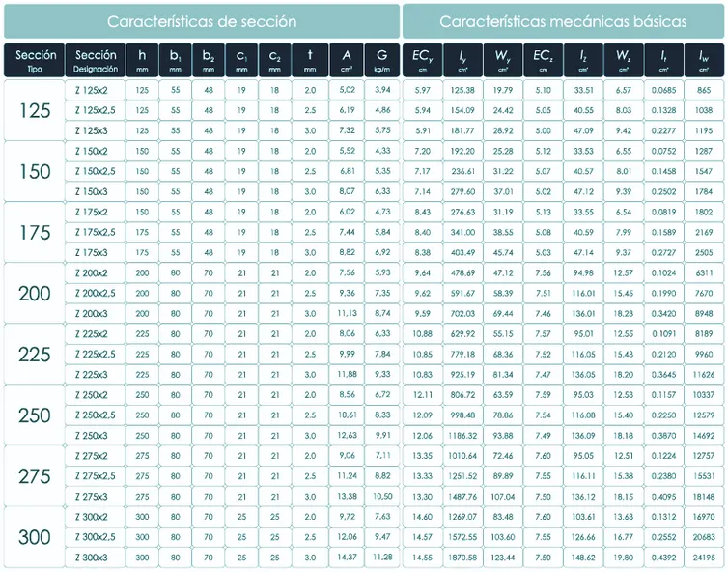
Task: Click designation cell 'Z 125x2,5'
Action: click(96, 110)
